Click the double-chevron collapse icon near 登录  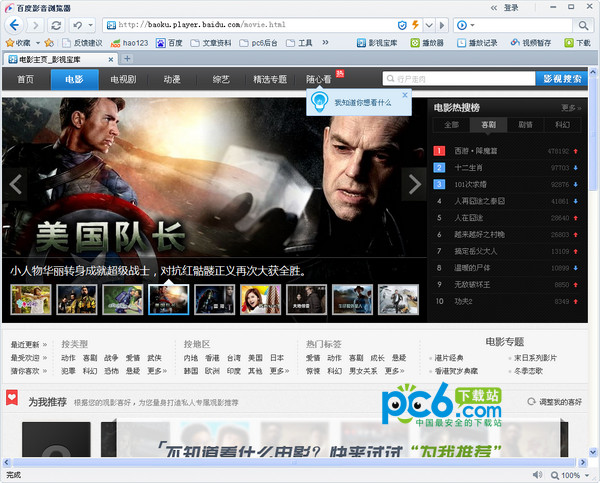click(494, 8)
